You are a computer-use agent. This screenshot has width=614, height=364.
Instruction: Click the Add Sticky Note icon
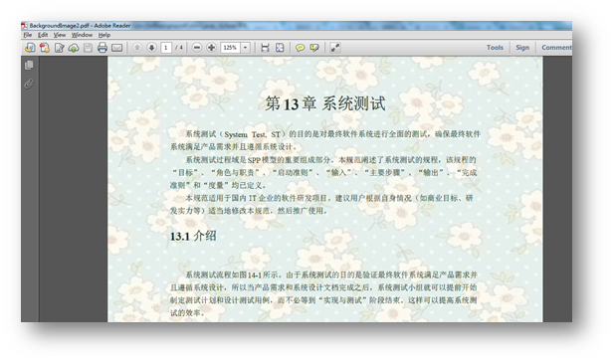tap(300, 48)
